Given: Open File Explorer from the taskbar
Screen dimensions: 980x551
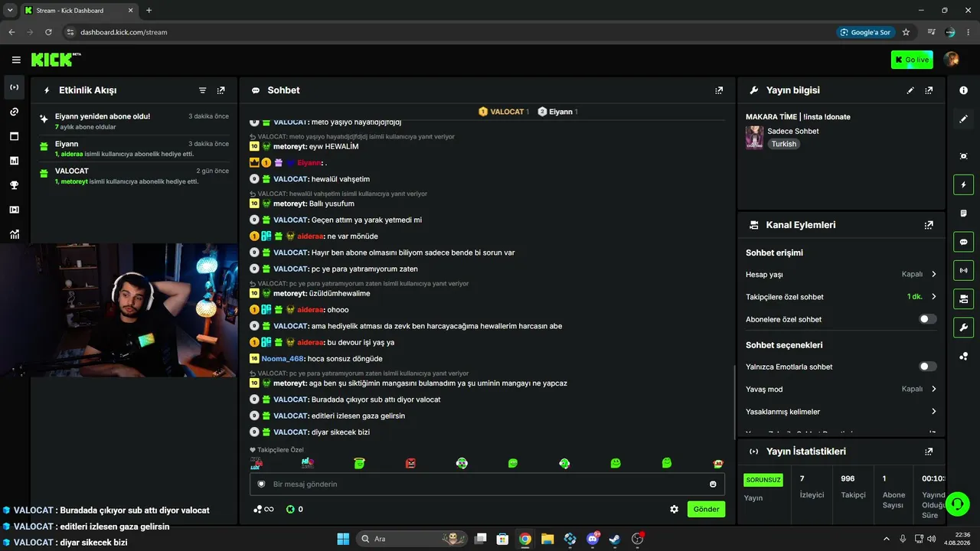Looking at the screenshot, I should click(547, 539).
